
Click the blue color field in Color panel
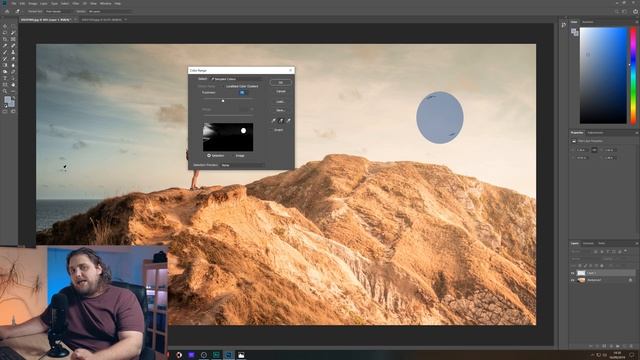(x=603, y=76)
